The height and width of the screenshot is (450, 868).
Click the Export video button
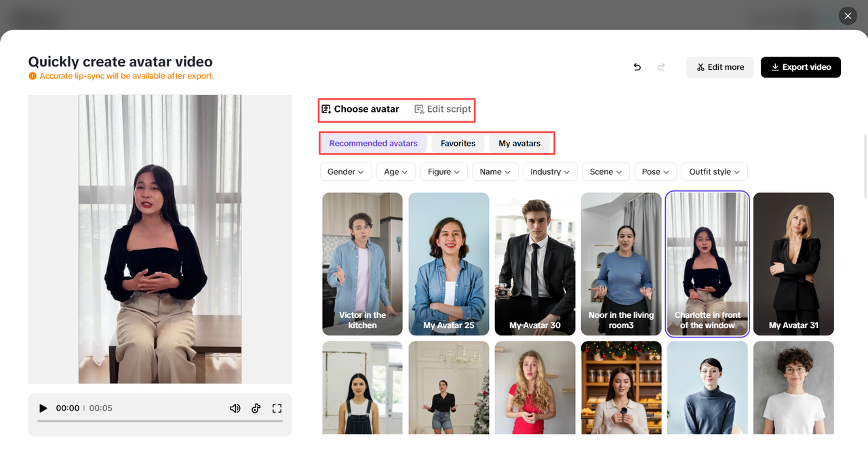(x=800, y=67)
